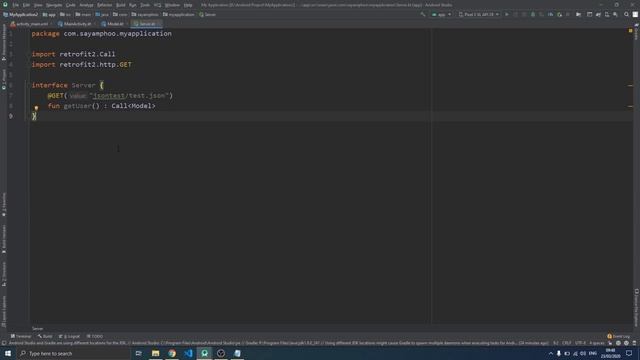Open the Build menu

[x=121, y=5]
